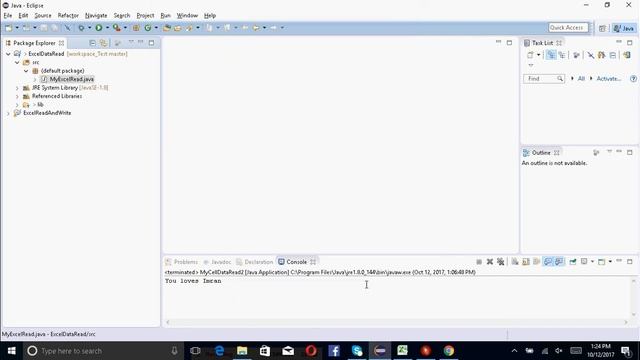The width and height of the screenshot is (640, 360).
Task: Click Remove All Terminated Launches in Console
Action: (501, 262)
